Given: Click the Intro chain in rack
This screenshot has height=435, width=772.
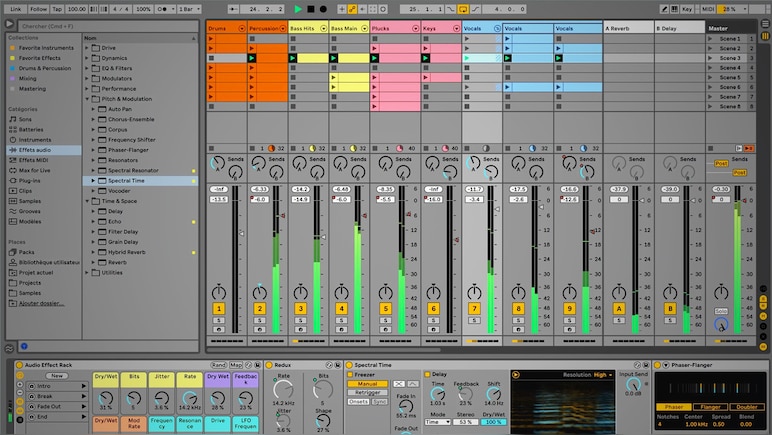Looking at the screenshot, I should tap(57, 386).
